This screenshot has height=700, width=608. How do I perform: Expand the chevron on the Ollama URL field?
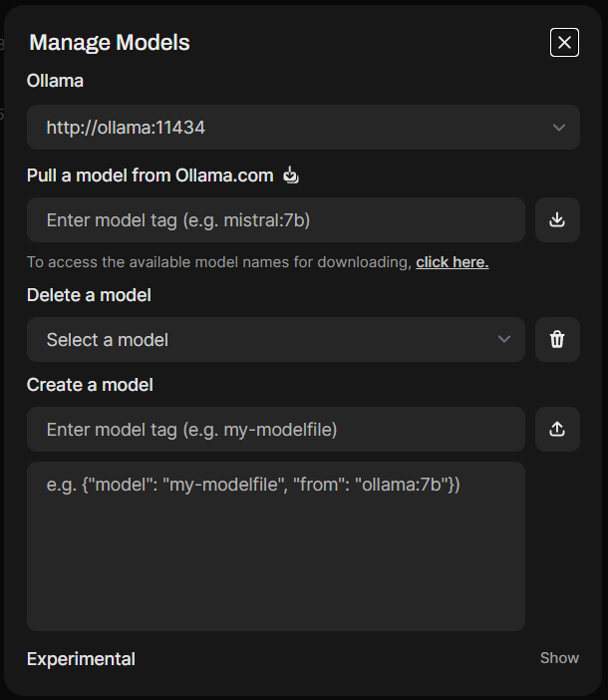tap(559, 128)
